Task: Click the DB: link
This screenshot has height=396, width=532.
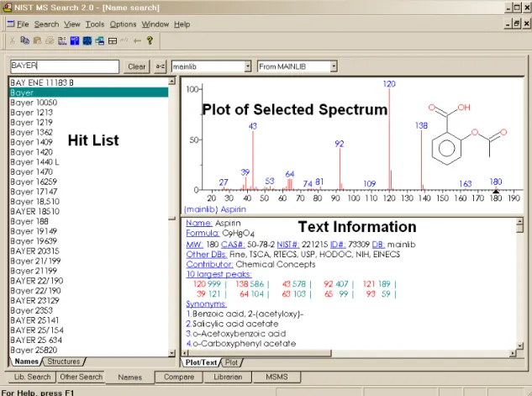Action: tap(378, 245)
